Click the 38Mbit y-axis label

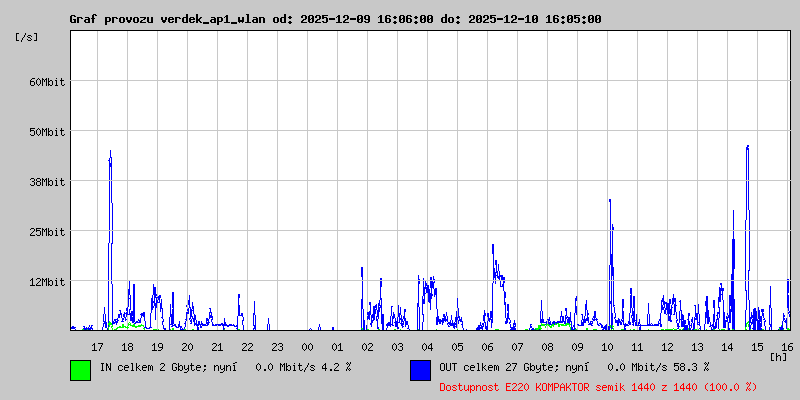point(47,182)
